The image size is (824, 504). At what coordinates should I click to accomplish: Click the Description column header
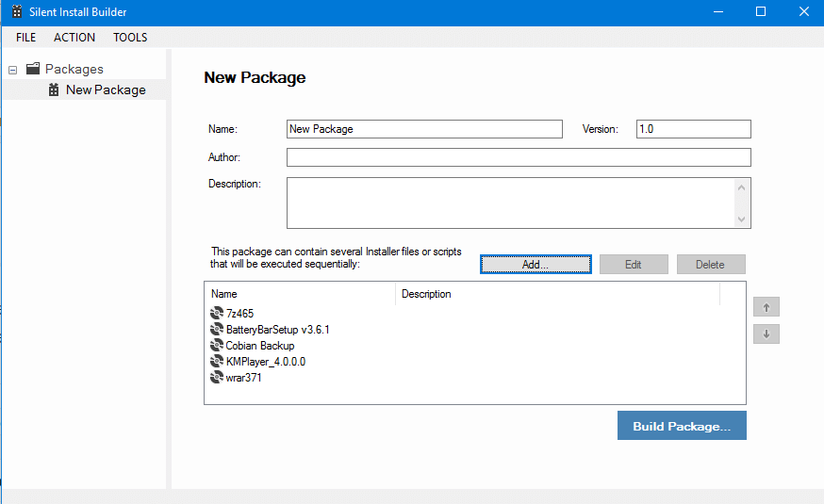[557, 294]
